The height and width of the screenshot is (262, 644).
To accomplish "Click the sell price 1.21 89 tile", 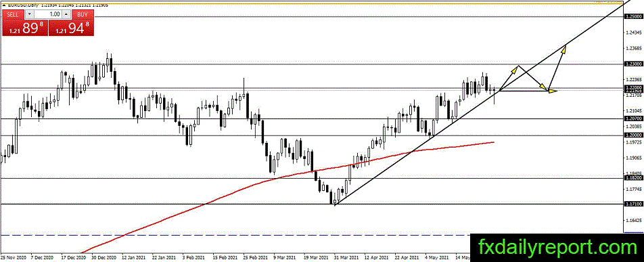I will tap(26, 28).
